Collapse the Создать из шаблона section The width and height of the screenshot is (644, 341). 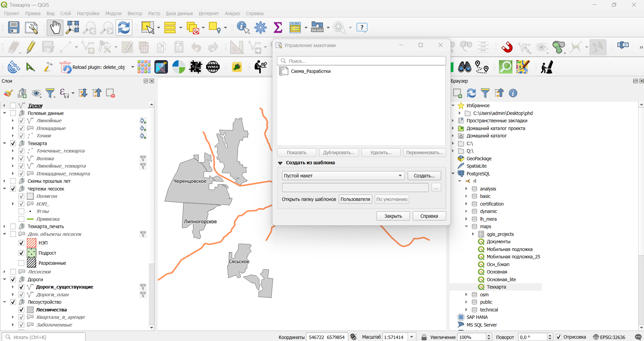280,163
